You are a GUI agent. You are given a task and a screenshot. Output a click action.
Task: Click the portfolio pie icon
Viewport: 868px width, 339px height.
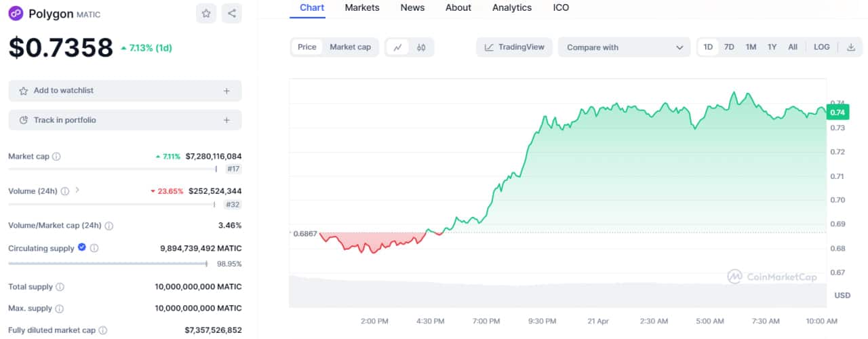point(24,120)
